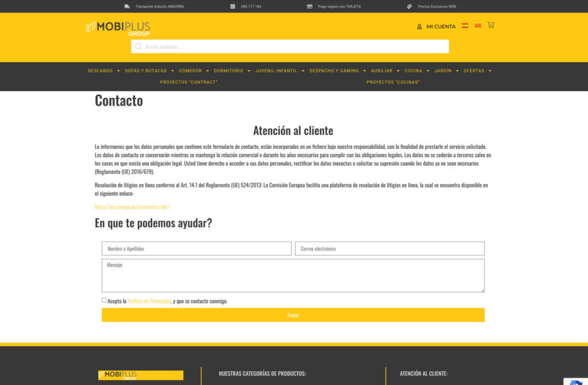588x385 pixels.
Task: Open the ec.europa.eu consumers ODR link
Action: click(x=132, y=207)
